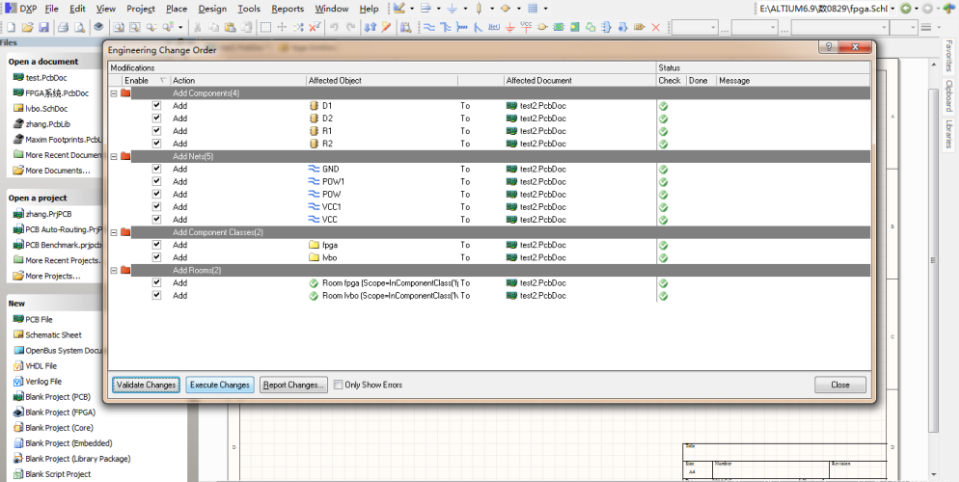Image resolution: width=959 pixels, height=482 pixels.
Task: Open the Enable column sort dropdown arrow
Action: 163,81
